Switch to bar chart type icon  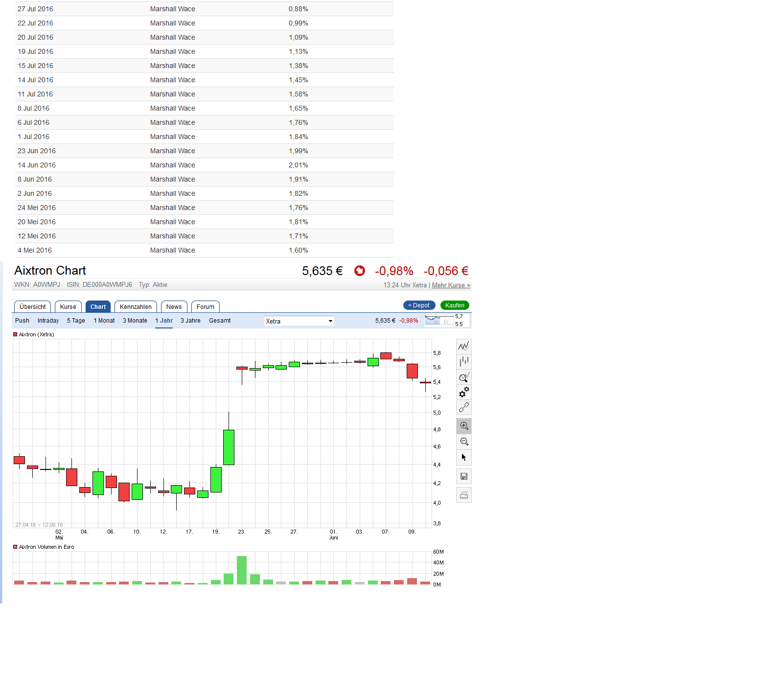point(464,362)
